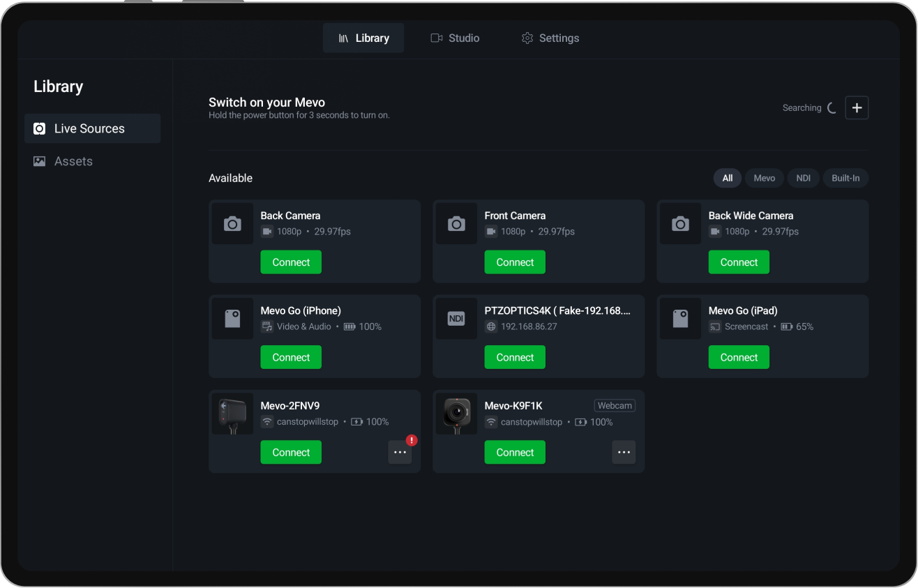Viewport: 918px width, 588px height.
Task: Connect the Front Camera
Action: 515,262
